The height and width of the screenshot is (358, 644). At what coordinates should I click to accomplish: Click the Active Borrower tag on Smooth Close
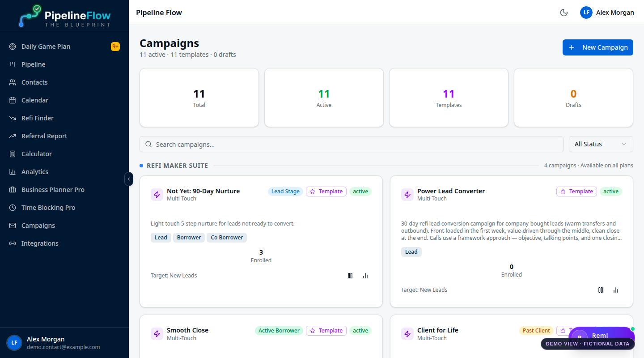pyautogui.click(x=279, y=331)
